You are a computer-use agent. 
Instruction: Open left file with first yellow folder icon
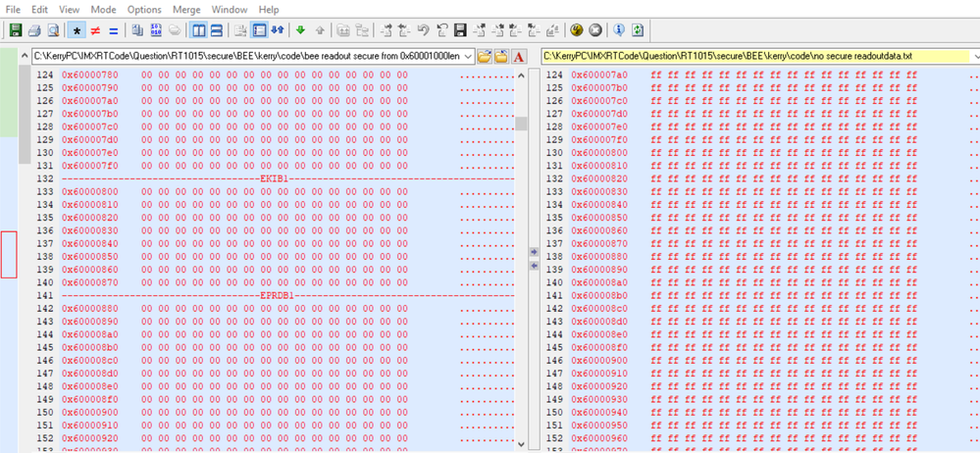pos(484,57)
